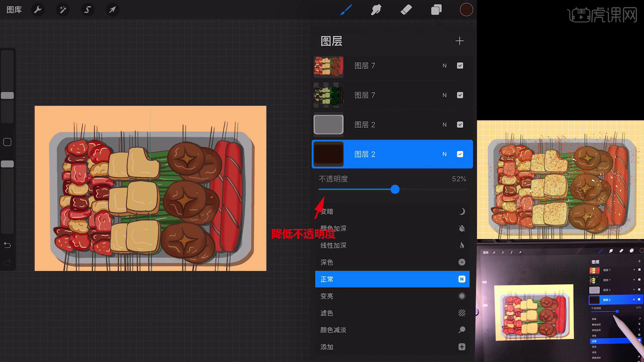
Task: Uncheck visibility of selected 图层 2 layer
Action: 460,154
